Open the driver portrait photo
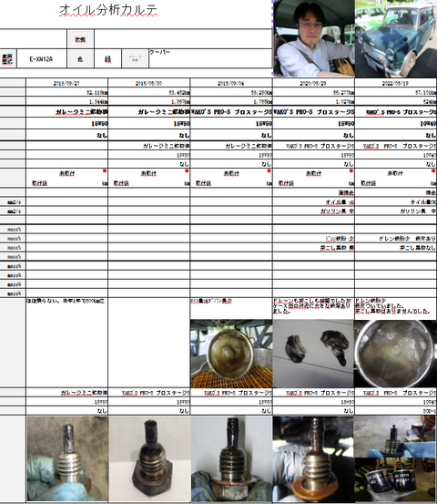 (x=314, y=38)
